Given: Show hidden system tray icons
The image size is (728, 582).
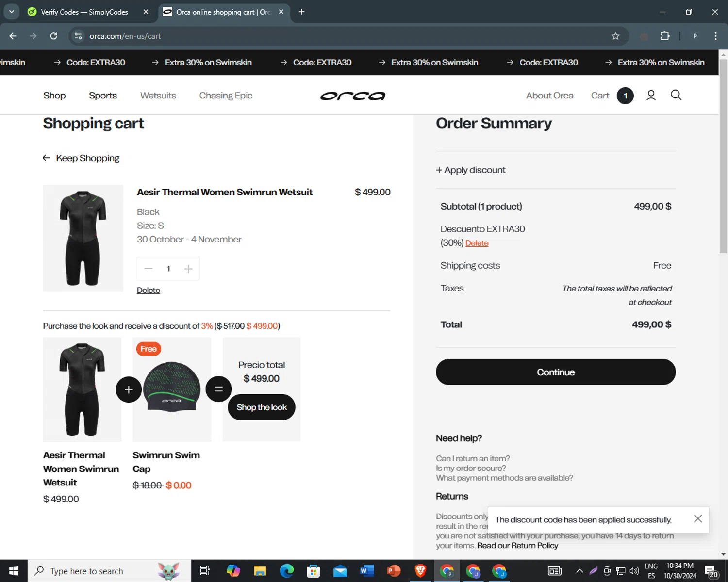Looking at the screenshot, I should click(579, 571).
